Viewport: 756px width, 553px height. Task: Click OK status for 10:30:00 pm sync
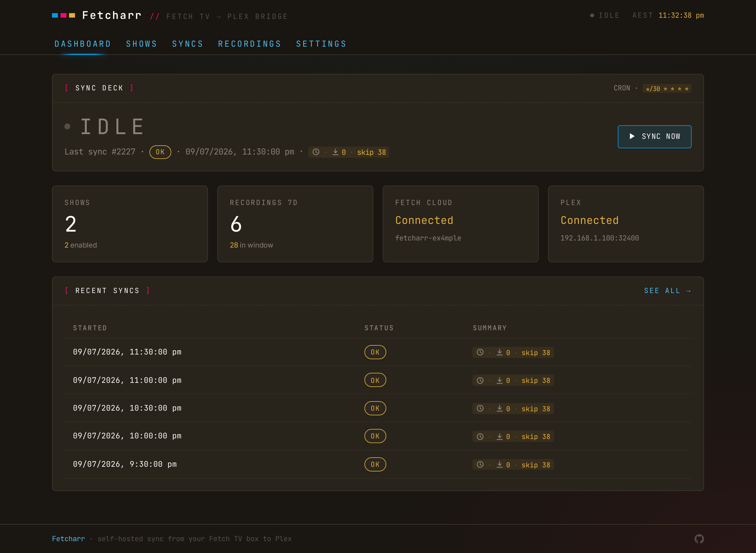pos(375,408)
